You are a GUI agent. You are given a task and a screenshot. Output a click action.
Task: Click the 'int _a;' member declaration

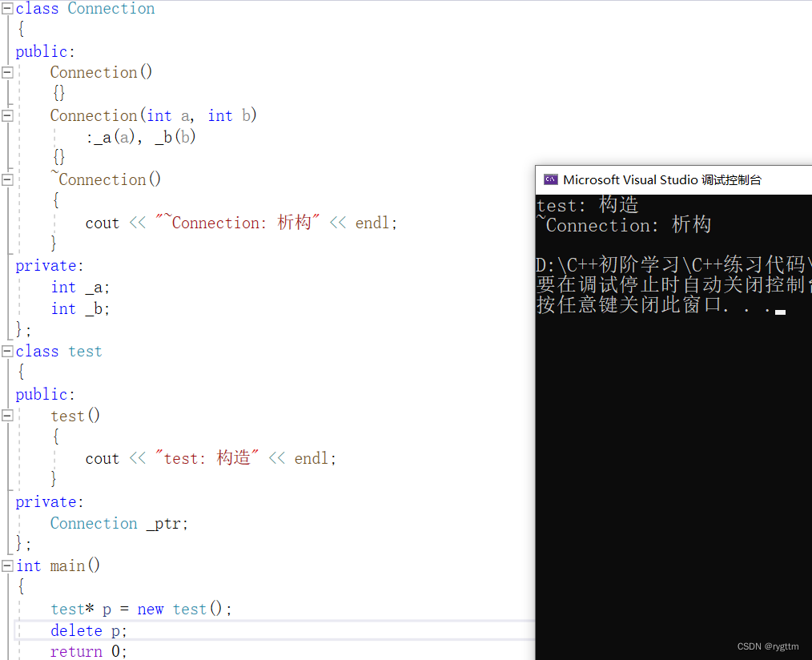tap(80, 287)
